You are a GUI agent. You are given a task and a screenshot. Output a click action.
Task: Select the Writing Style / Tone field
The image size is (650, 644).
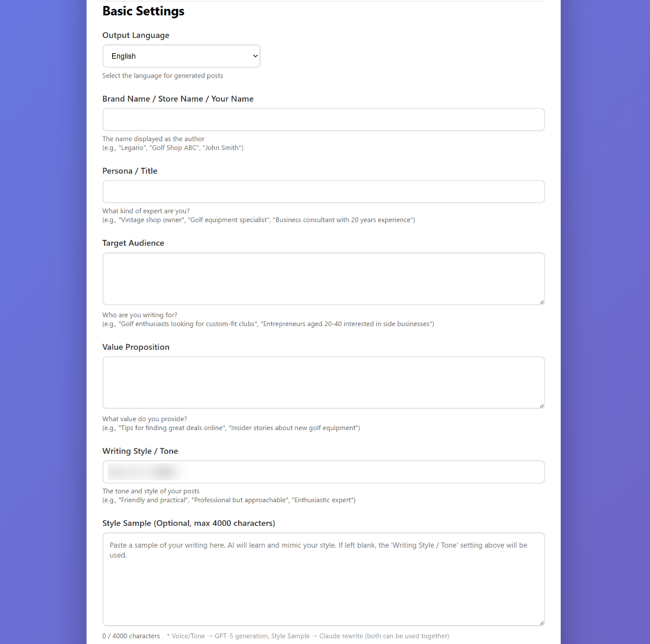(x=323, y=471)
